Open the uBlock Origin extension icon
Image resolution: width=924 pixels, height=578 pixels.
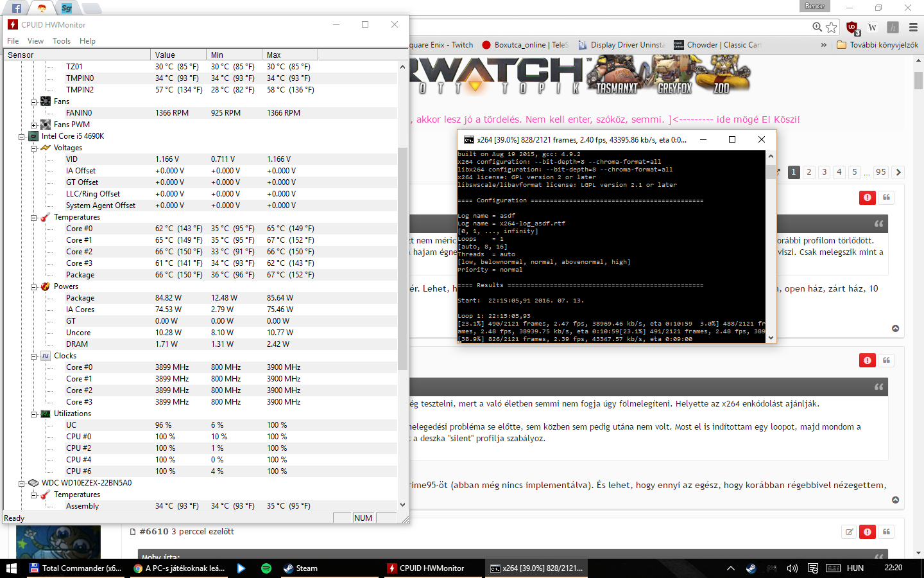tap(852, 28)
